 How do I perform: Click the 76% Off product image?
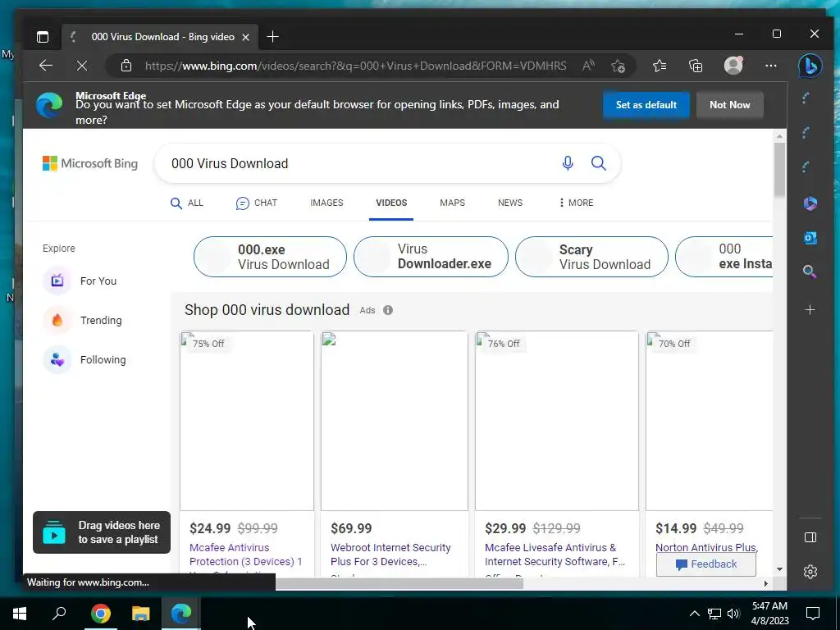(557, 421)
